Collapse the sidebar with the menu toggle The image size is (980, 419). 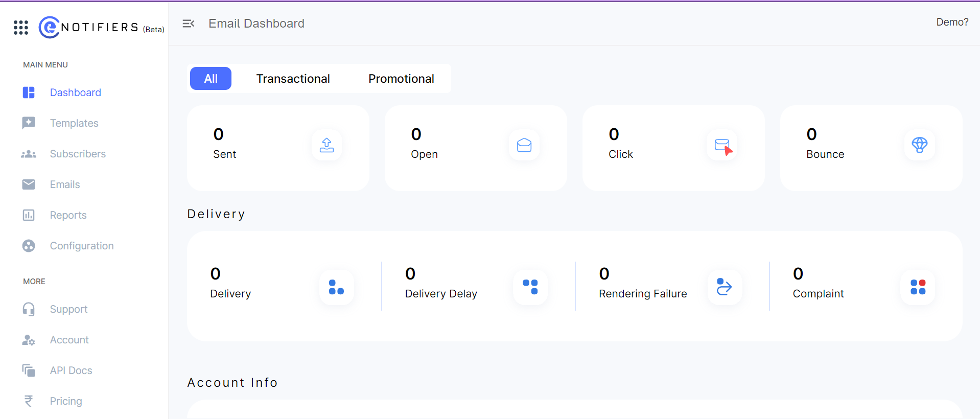pyautogui.click(x=189, y=24)
